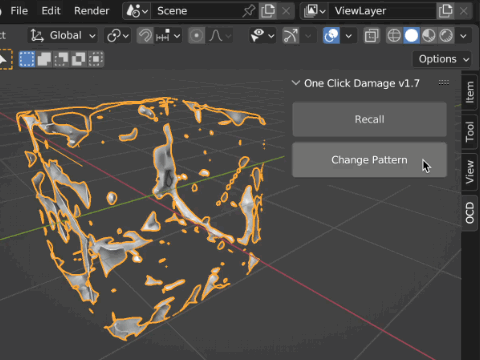Image resolution: width=480 pixels, height=360 pixels.
Task: Open the view layer browse dropdown
Action: point(314,11)
